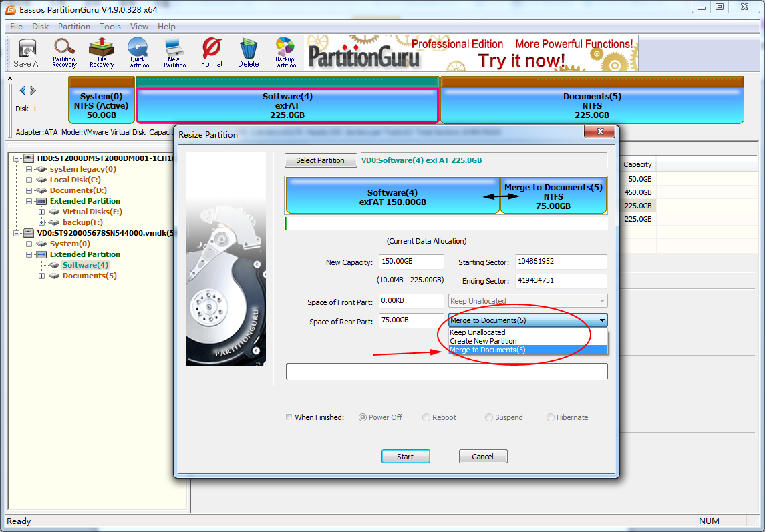
Task: Click the Software(4) drive icon in tree
Action: pyautogui.click(x=55, y=265)
